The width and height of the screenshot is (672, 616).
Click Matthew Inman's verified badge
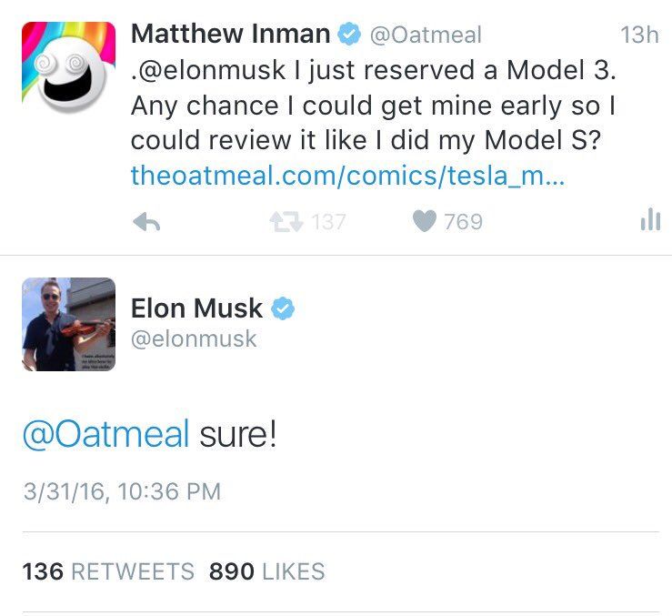click(x=348, y=35)
